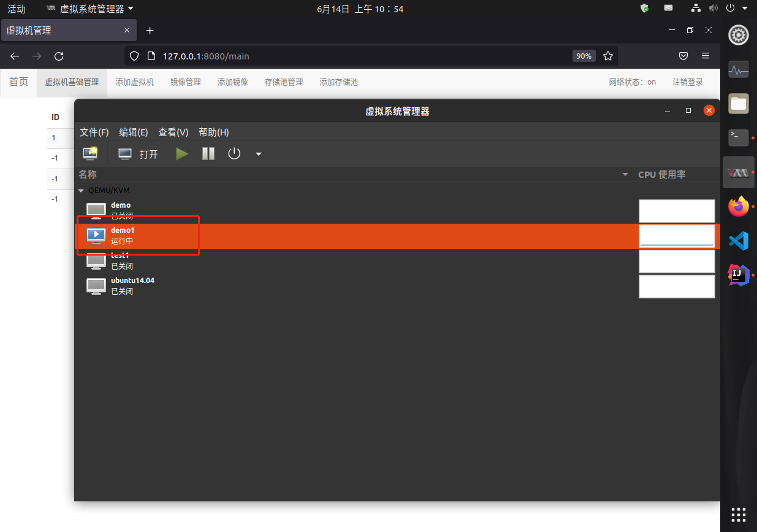The height and width of the screenshot is (532, 757).
Task: Click the 注销登录 link
Action: pos(688,82)
